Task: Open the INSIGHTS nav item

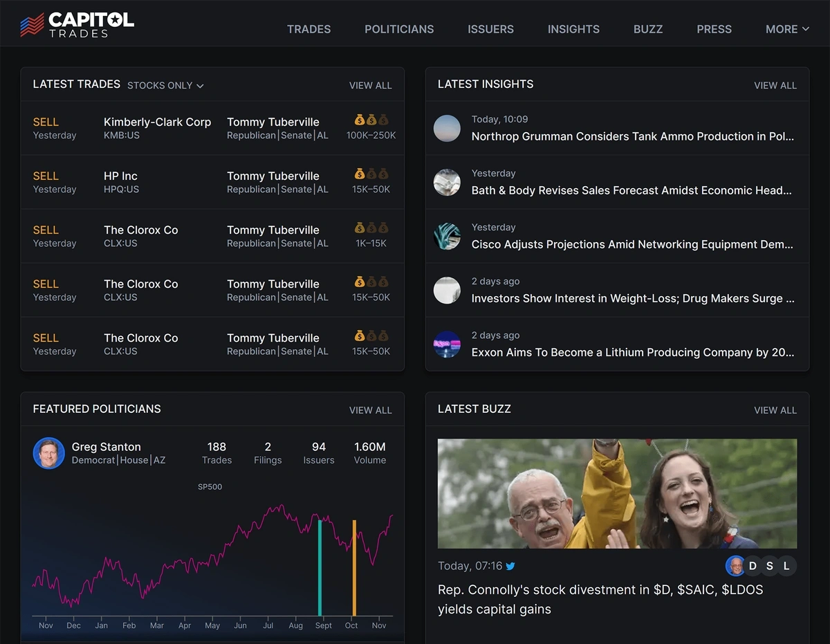Action: coord(573,29)
